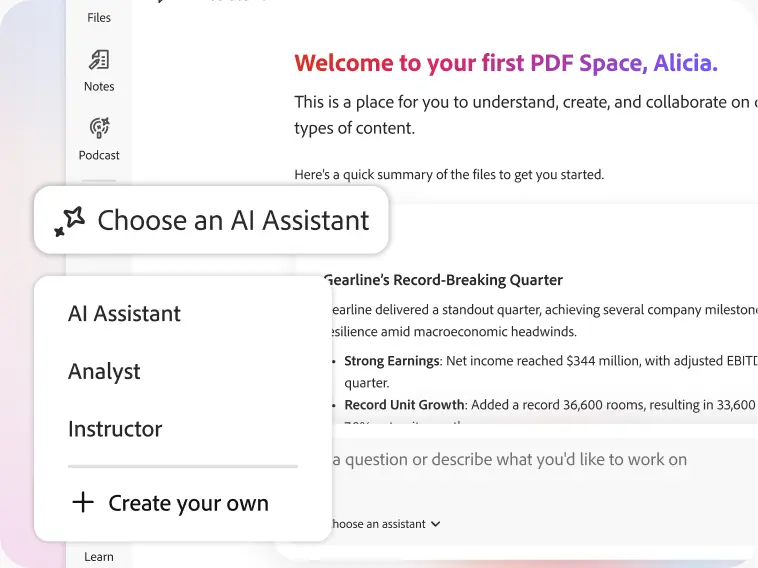Open the Choose an assistant dropdown label
The height and width of the screenshot is (568, 758).
(378, 524)
